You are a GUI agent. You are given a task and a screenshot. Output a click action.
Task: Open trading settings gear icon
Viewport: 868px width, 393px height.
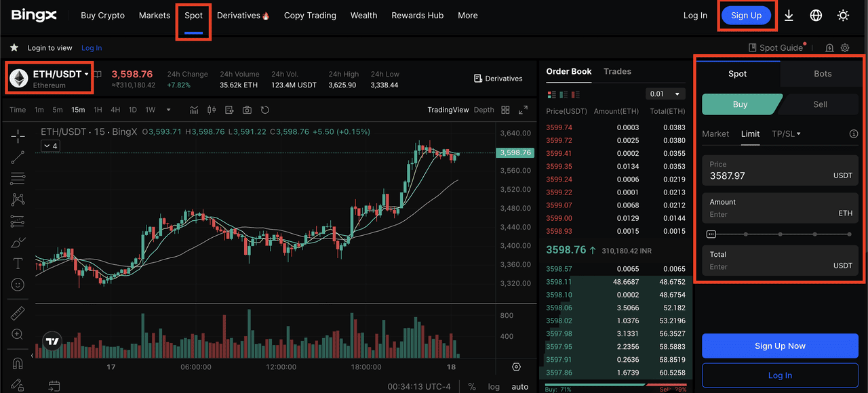point(845,48)
